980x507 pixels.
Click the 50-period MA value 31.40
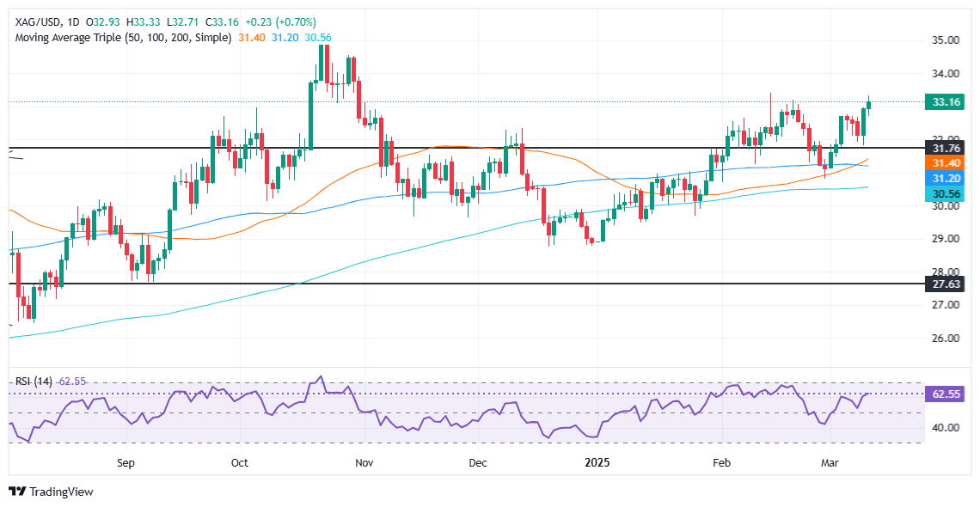point(251,38)
